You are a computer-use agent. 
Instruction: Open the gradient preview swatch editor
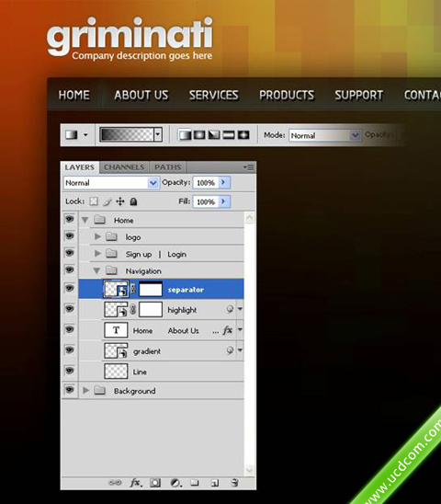pyautogui.click(x=127, y=134)
